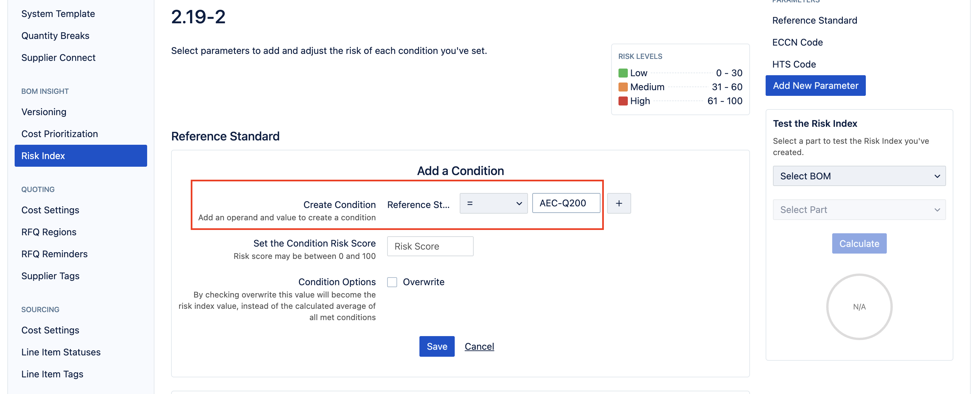Open the equals operand dropdown

tap(493, 203)
